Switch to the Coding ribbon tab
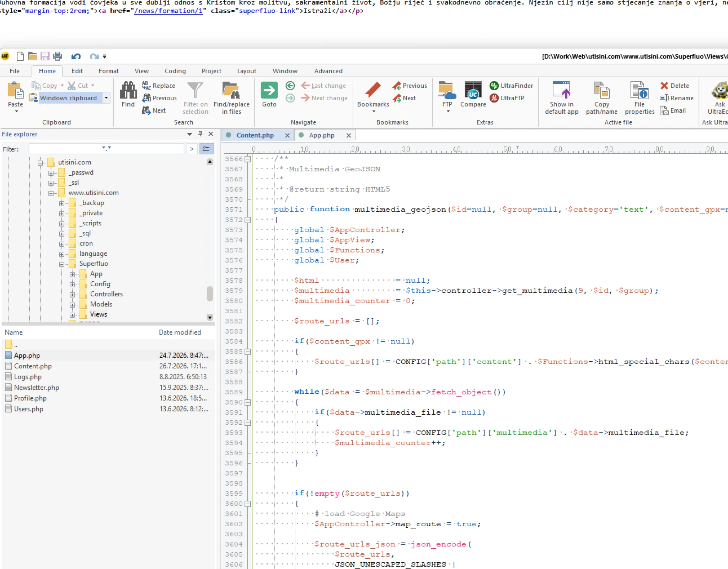The width and height of the screenshot is (728, 569). tap(175, 71)
